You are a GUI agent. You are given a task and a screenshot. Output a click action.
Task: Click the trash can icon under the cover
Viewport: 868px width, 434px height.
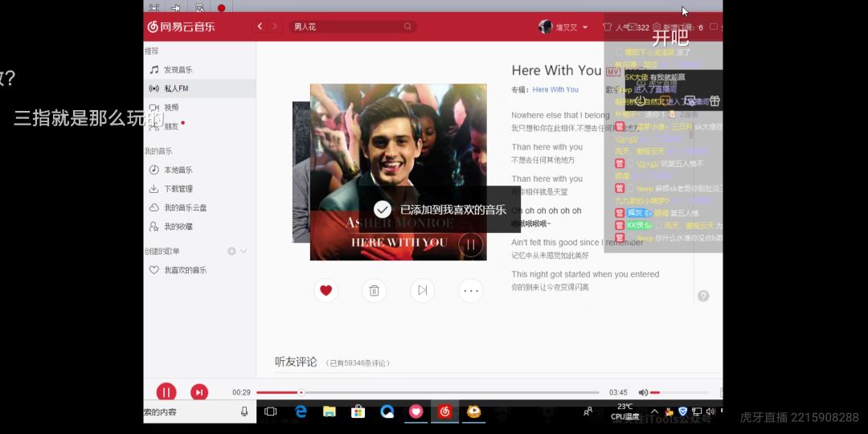pos(375,290)
